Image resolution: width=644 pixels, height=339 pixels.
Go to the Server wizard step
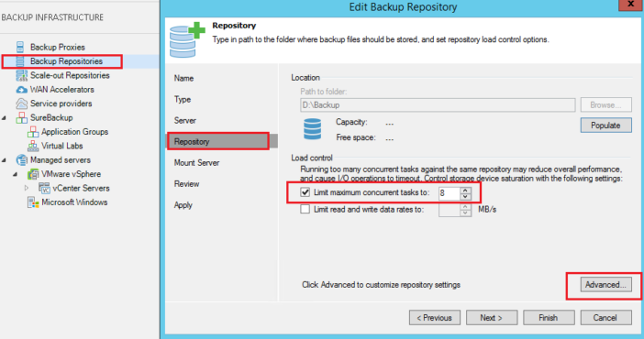184,121
